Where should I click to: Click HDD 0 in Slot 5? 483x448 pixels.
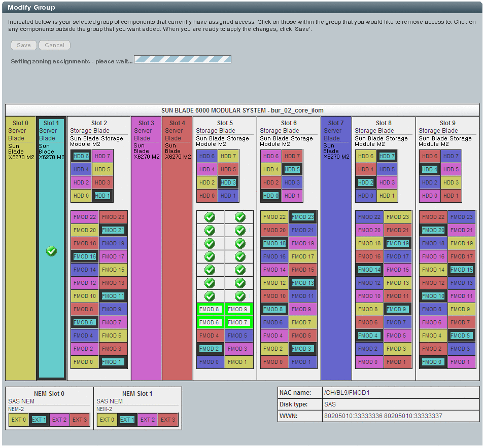(x=207, y=196)
